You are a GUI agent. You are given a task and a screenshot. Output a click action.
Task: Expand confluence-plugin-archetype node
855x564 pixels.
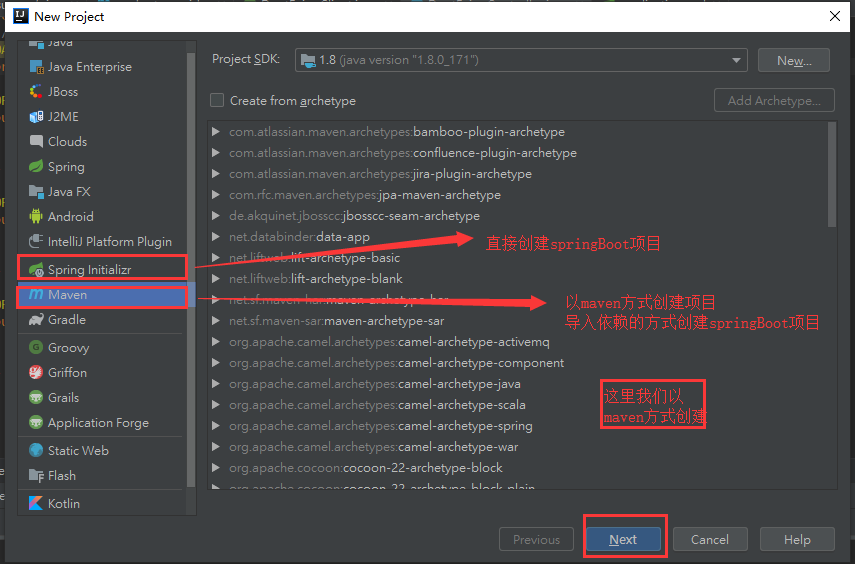coord(216,153)
